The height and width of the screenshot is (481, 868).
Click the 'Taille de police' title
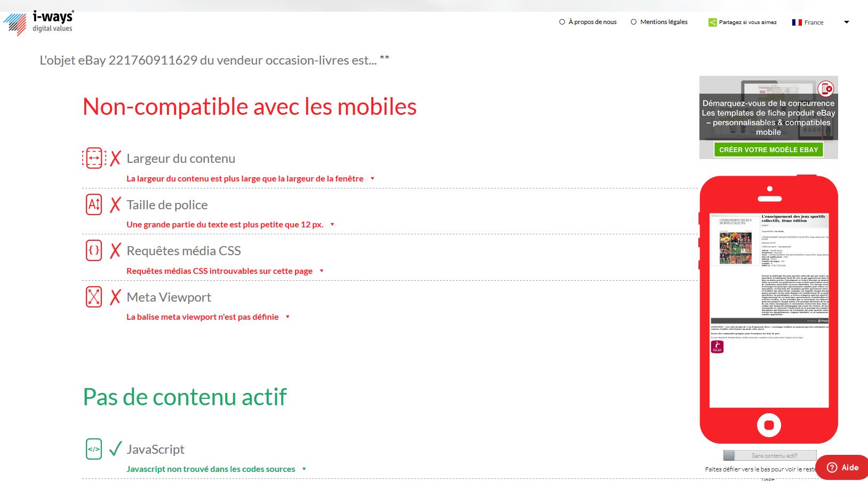pos(167,205)
